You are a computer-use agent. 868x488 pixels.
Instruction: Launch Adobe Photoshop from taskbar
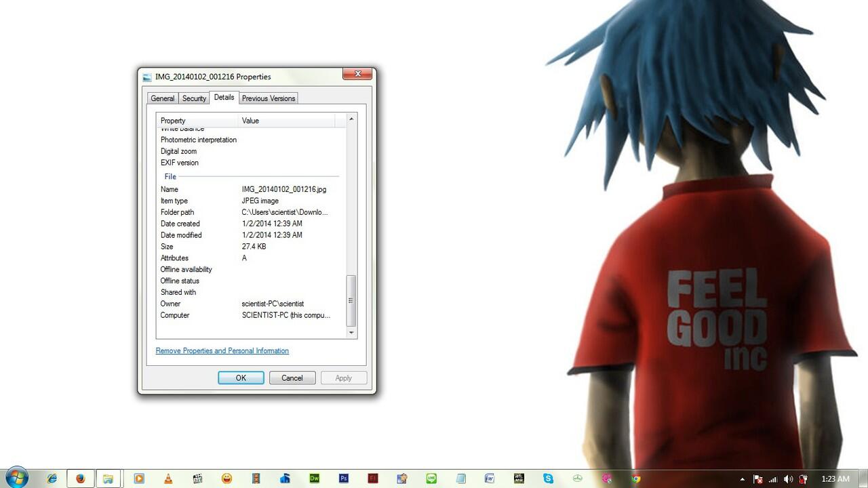(x=343, y=479)
